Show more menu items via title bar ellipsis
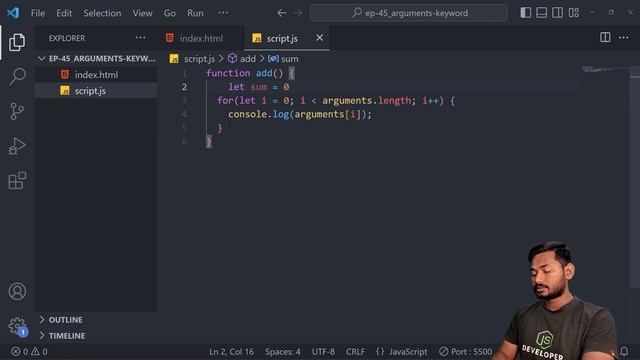 click(223, 13)
